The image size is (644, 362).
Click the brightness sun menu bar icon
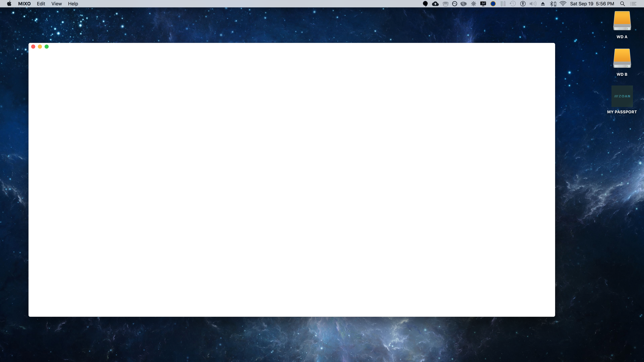coord(473,4)
